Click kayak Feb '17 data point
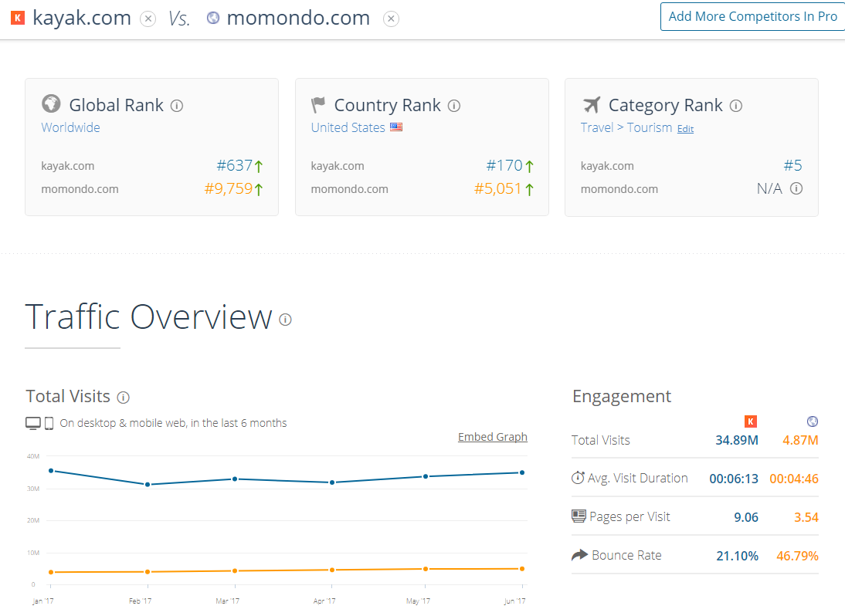 (148, 485)
